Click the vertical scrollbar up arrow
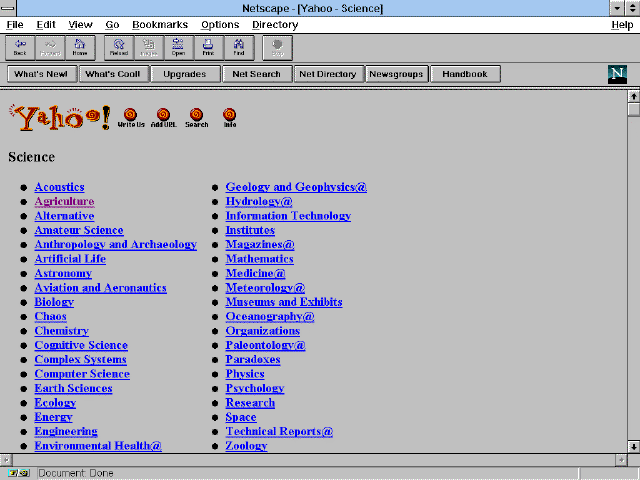This screenshot has width=640, height=480. tap(633, 96)
